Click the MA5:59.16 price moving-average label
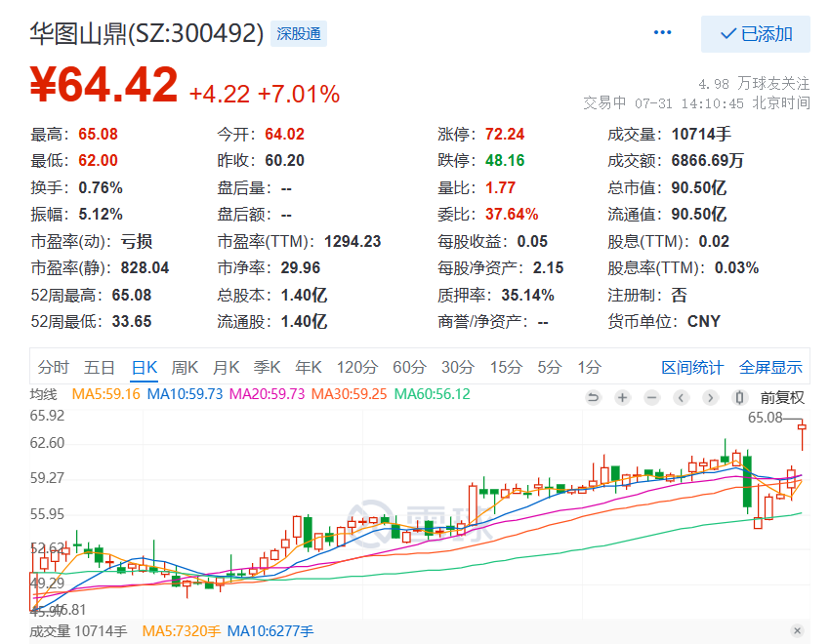The image size is (830, 644). (105, 394)
